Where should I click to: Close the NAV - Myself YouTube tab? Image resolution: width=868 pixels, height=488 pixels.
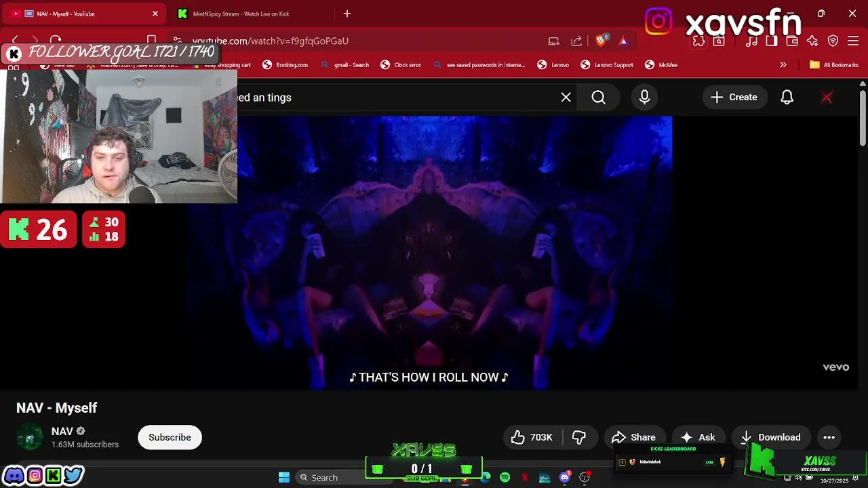tap(155, 14)
